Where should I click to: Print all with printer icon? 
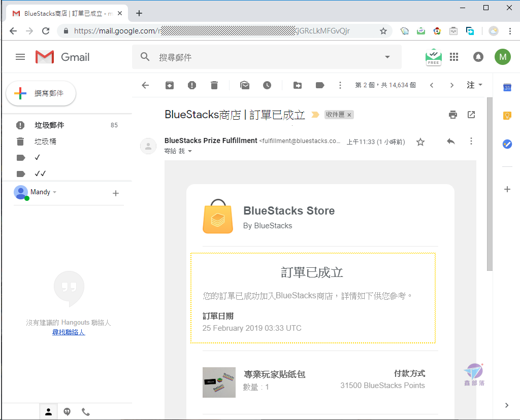452,115
